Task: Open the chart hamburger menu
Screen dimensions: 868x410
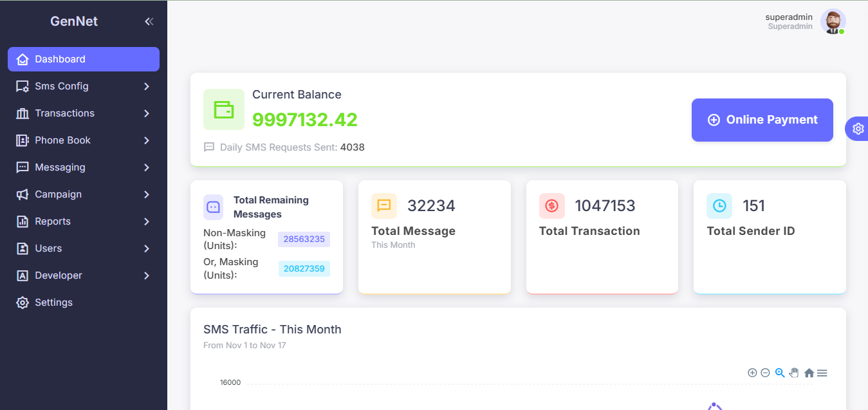Action: [822, 373]
